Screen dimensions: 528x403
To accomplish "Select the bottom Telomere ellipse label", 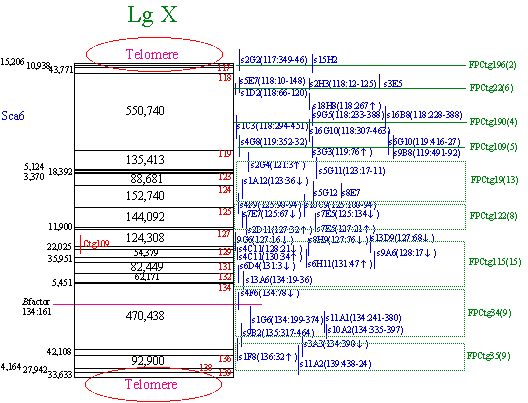I will (151, 384).
